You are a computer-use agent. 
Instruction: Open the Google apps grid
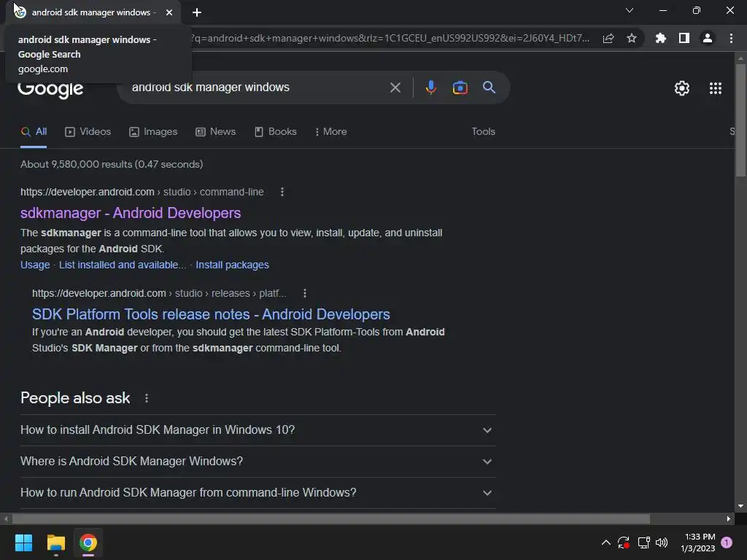coord(715,88)
